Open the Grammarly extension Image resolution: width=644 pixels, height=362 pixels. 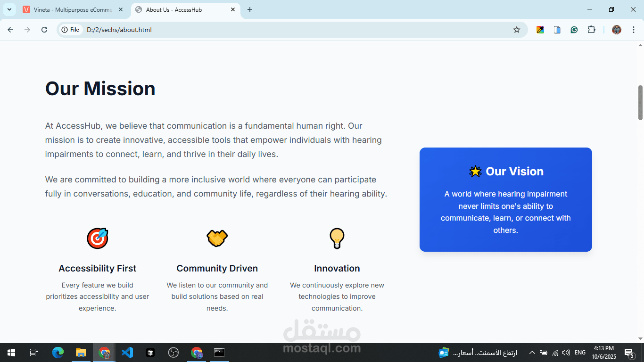pos(574,30)
